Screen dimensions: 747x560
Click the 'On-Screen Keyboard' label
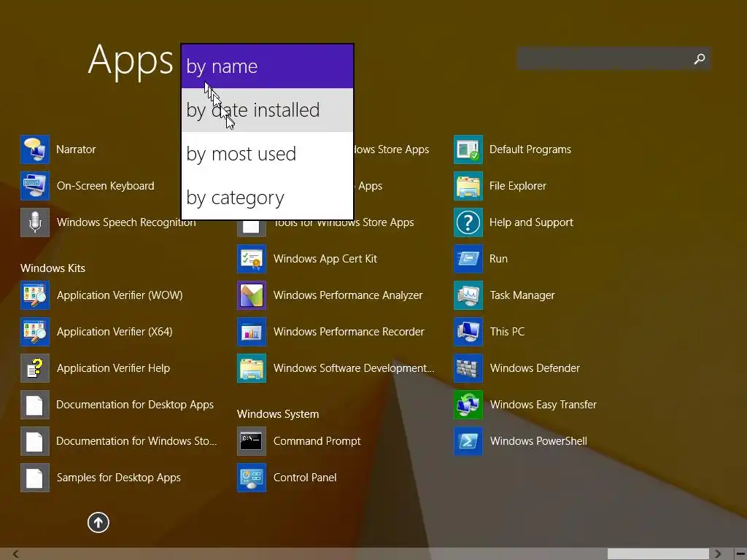pyautogui.click(x=105, y=186)
